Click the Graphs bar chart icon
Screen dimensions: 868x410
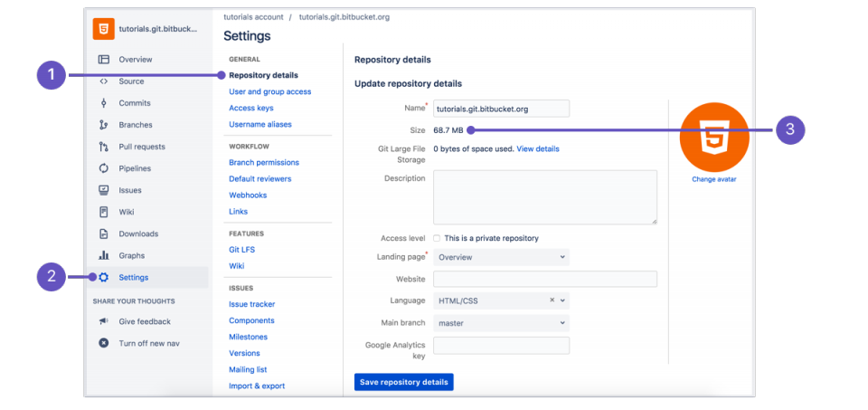click(104, 255)
